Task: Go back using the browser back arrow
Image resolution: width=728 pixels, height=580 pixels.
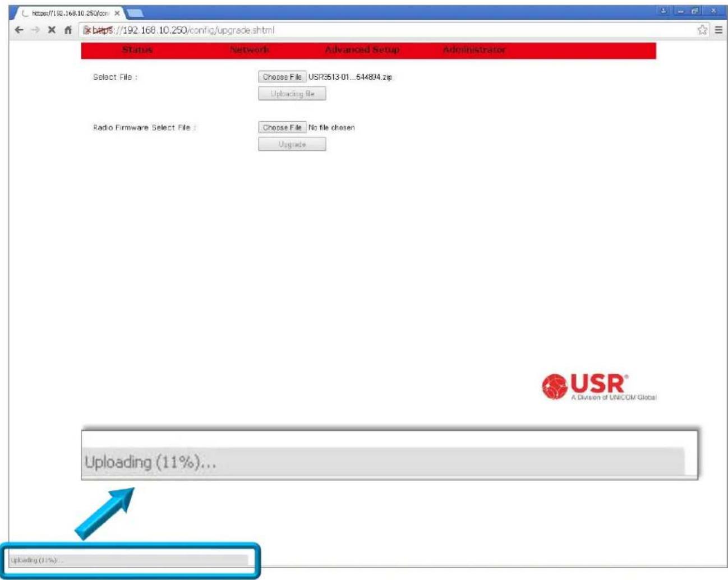Action: click(x=19, y=30)
